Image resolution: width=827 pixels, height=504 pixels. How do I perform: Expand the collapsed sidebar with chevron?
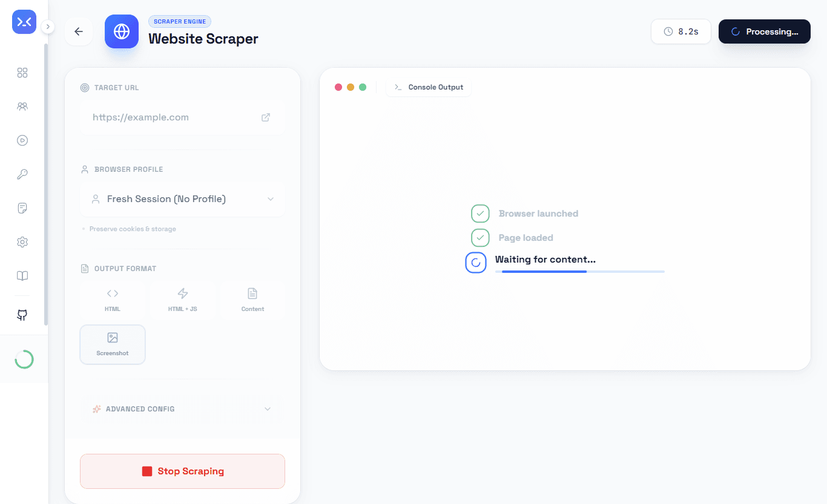pos(48,27)
